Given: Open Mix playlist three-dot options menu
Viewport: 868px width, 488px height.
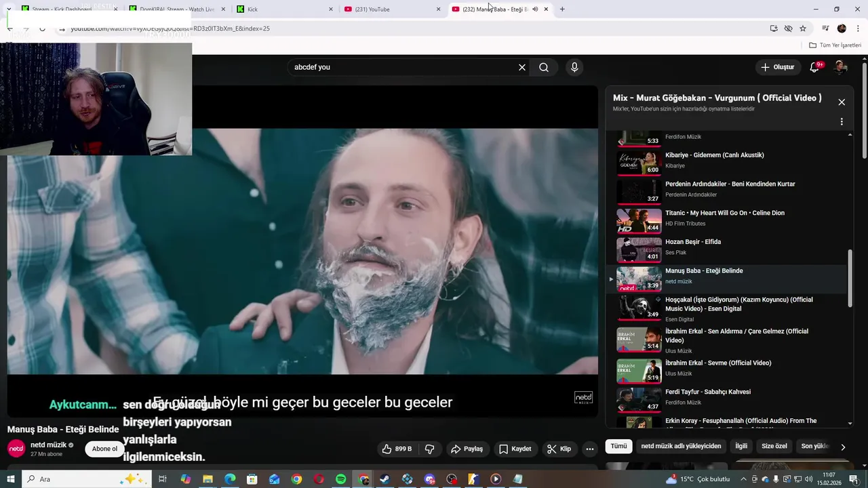Looking at the screenshot, I should click(842, 122).
